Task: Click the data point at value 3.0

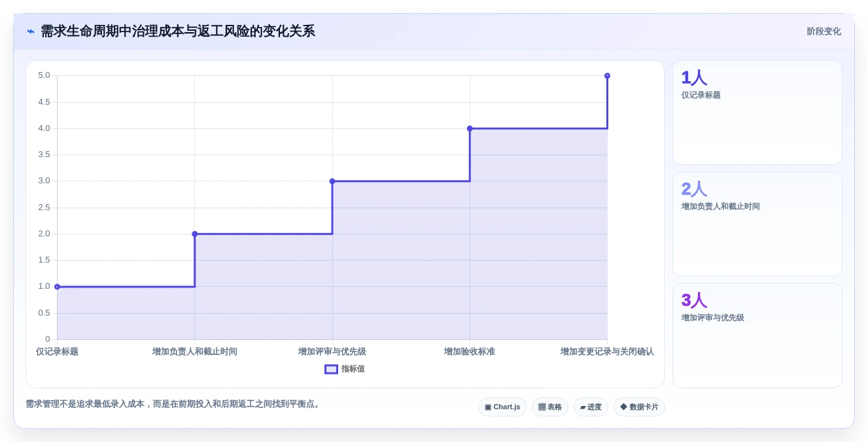Action: (x=332, y=181)
